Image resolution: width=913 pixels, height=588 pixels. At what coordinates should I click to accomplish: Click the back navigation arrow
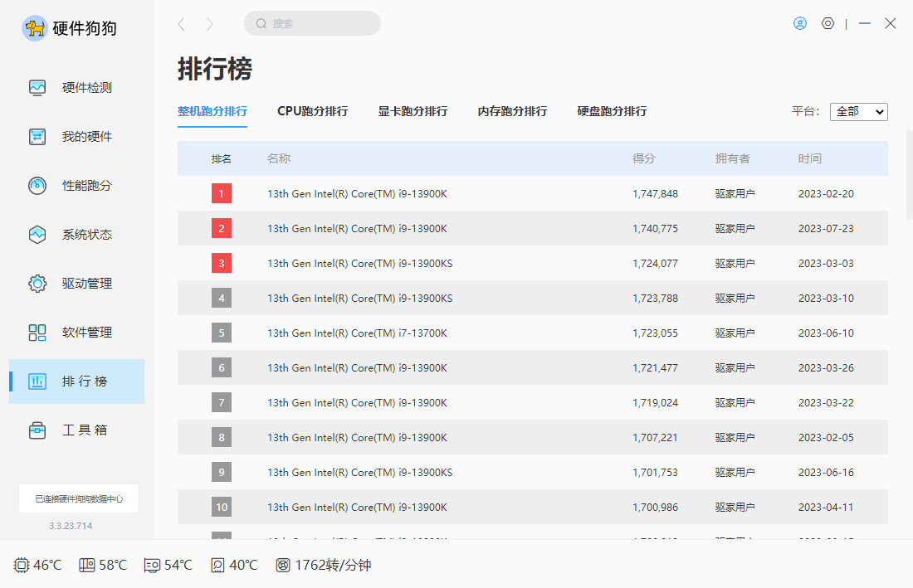pos(181,24)
